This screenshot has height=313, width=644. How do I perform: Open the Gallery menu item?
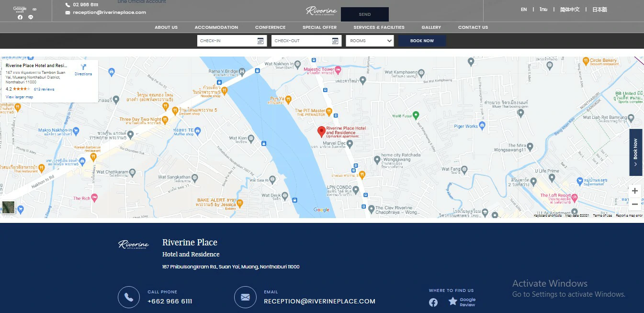(x=431, y=27)
